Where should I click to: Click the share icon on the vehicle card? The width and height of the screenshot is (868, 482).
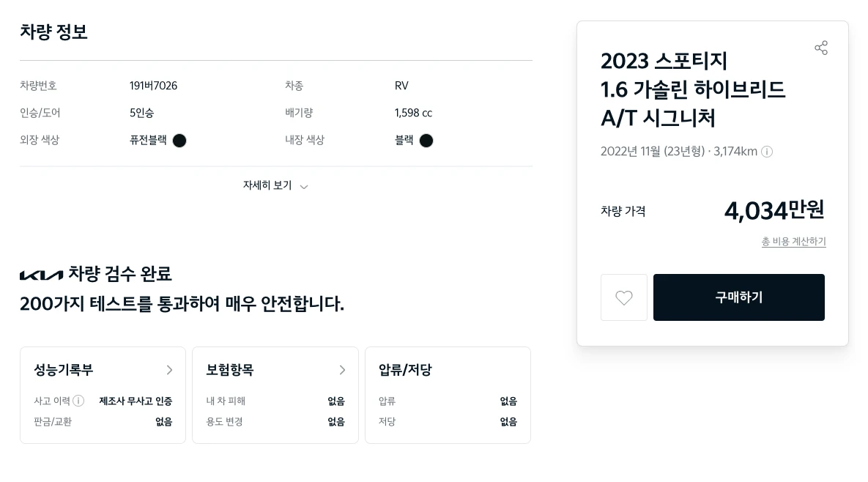821,47
